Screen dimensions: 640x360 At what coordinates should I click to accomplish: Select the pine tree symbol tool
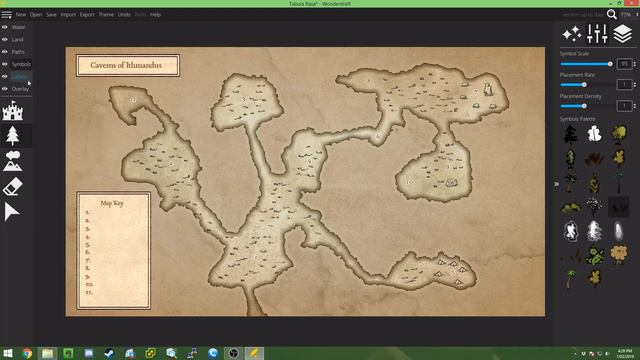coord(13,136)
